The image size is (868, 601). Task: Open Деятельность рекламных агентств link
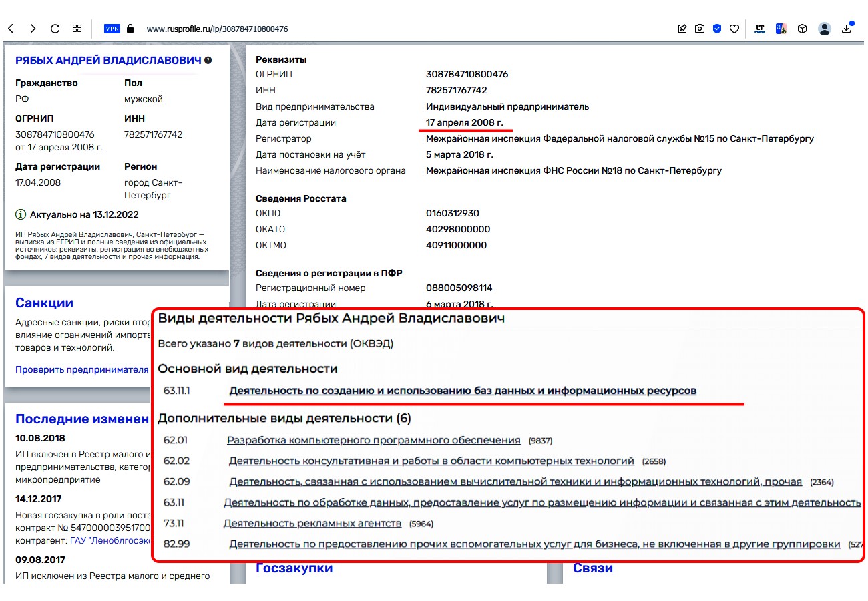pyautogui.click(x=312, y=523)
